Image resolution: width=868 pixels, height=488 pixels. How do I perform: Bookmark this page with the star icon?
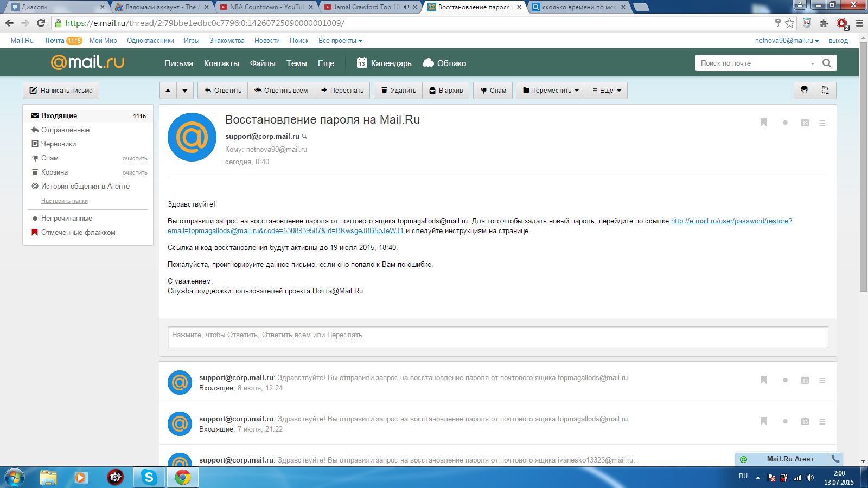(x=790, y=23)
